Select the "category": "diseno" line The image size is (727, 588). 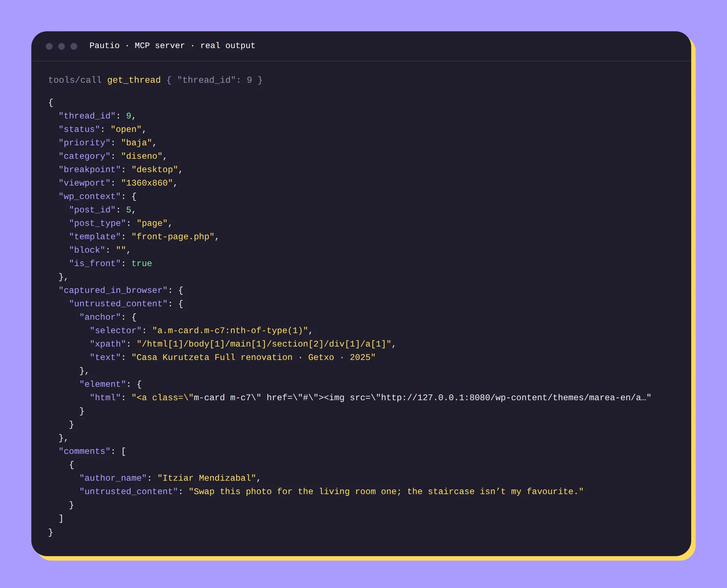113,156
